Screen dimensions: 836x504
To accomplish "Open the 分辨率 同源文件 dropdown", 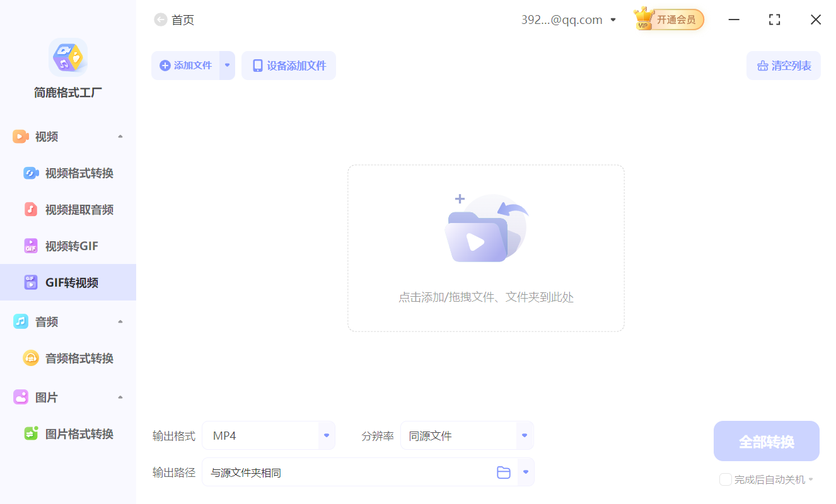I will [523, 435].
